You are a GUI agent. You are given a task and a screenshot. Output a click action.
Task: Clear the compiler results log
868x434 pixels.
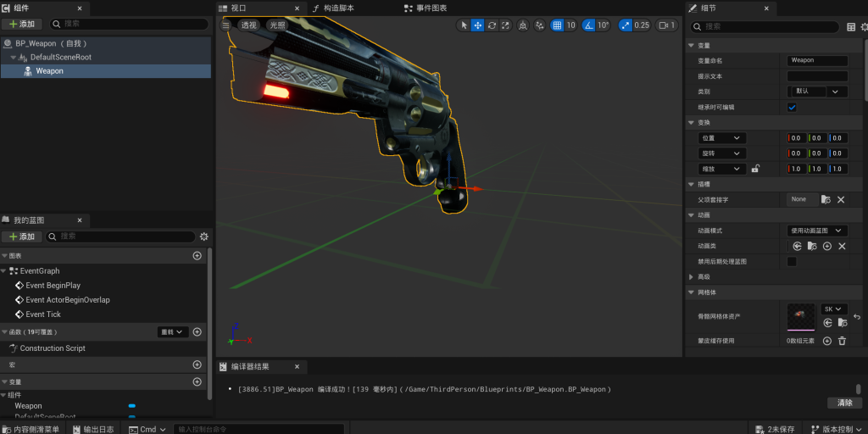pos(845,403)
